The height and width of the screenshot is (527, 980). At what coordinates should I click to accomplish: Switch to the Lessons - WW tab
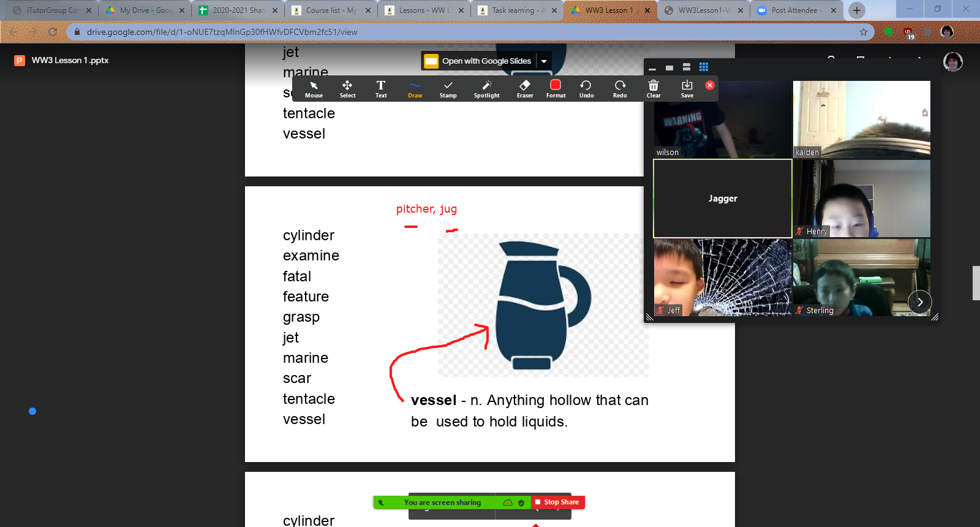pos(425,10)
